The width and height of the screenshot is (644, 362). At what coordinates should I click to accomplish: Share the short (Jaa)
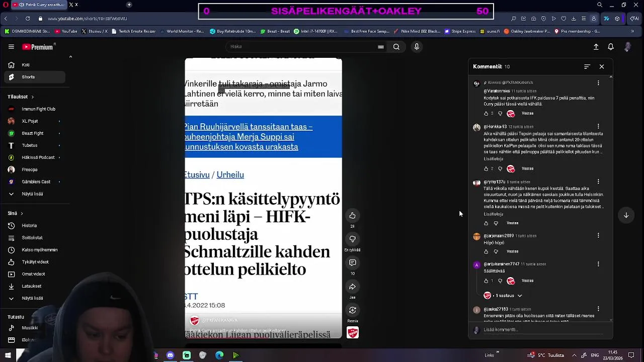pyautogui.click(x=352, y=287)
